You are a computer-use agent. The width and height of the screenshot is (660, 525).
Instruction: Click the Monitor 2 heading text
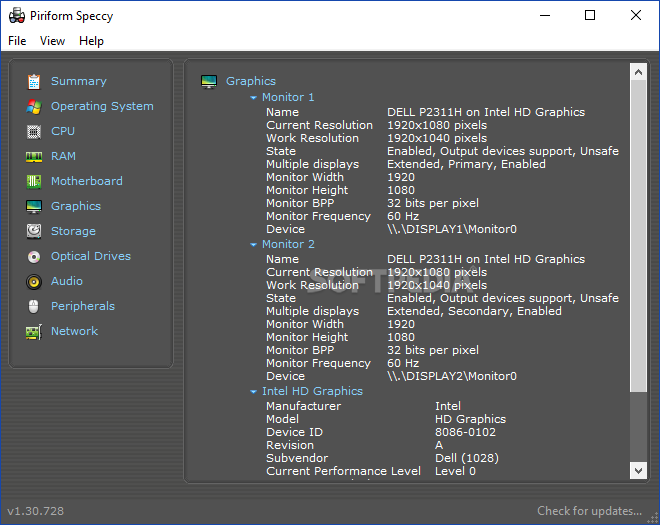pyautogui.click(x=288, y=244)
